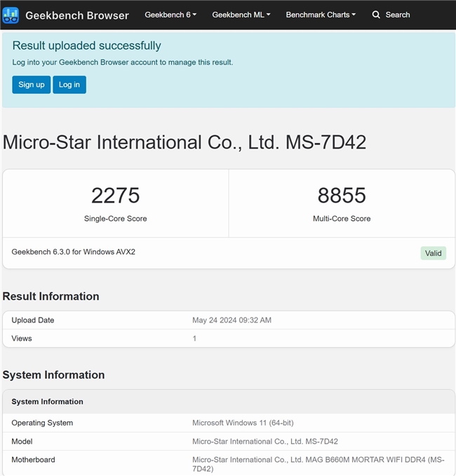Screen dimensions: 456x476
Task: Click the Upload Date row label
Action: click(x=33, y=320)
